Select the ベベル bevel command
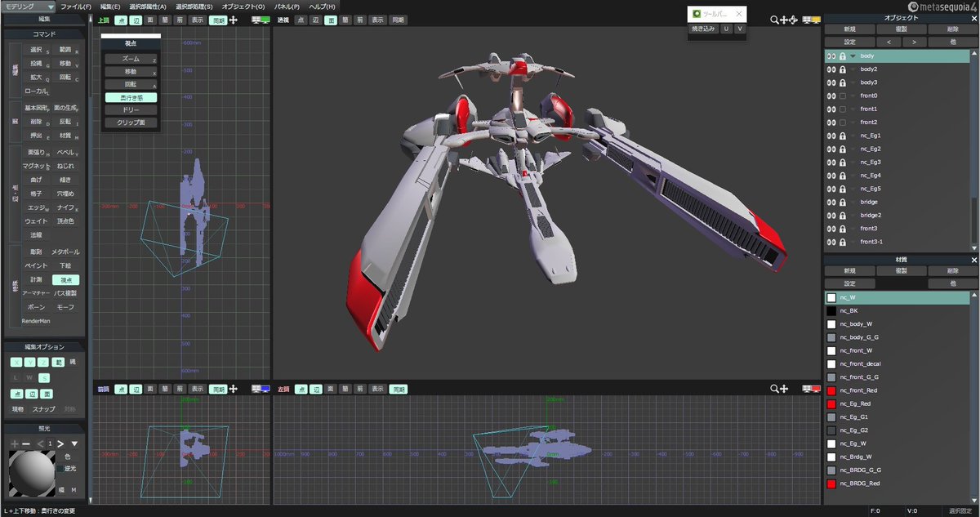Image resolution: width=980 pixels, height=517 pixels. (65, 153)
